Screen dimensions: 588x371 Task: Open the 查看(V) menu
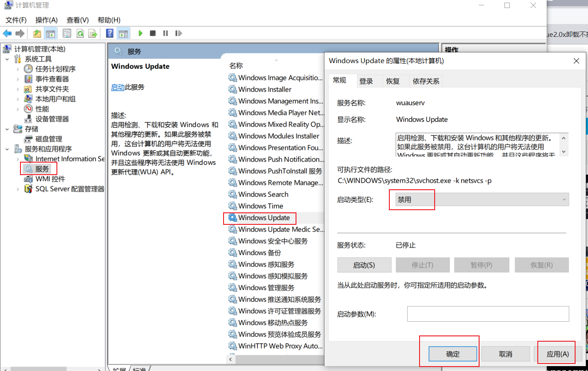tap(78, 20)
